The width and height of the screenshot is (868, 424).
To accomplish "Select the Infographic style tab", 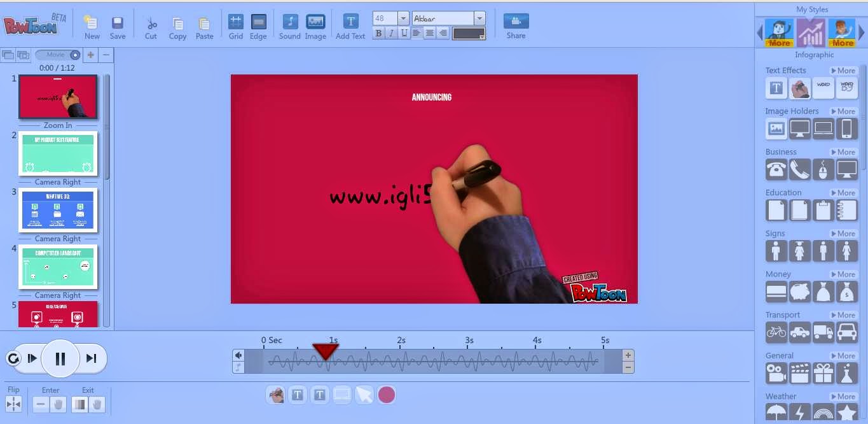I will 811,33.
